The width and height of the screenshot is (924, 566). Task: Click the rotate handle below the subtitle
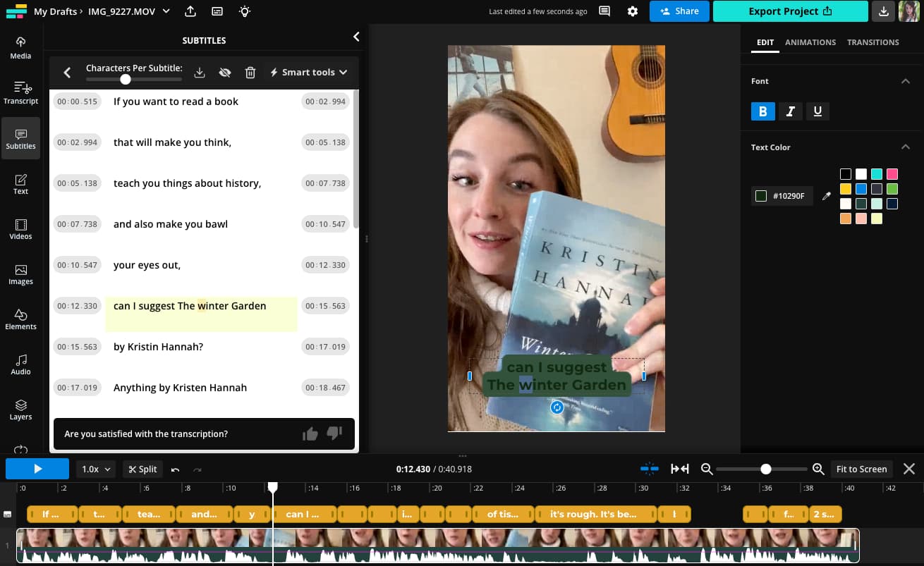[x=557, y=407]
